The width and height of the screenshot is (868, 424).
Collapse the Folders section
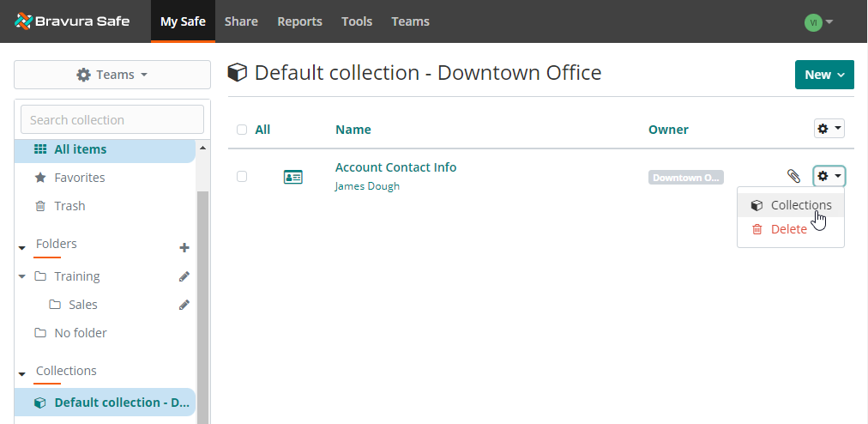(22, 248)
